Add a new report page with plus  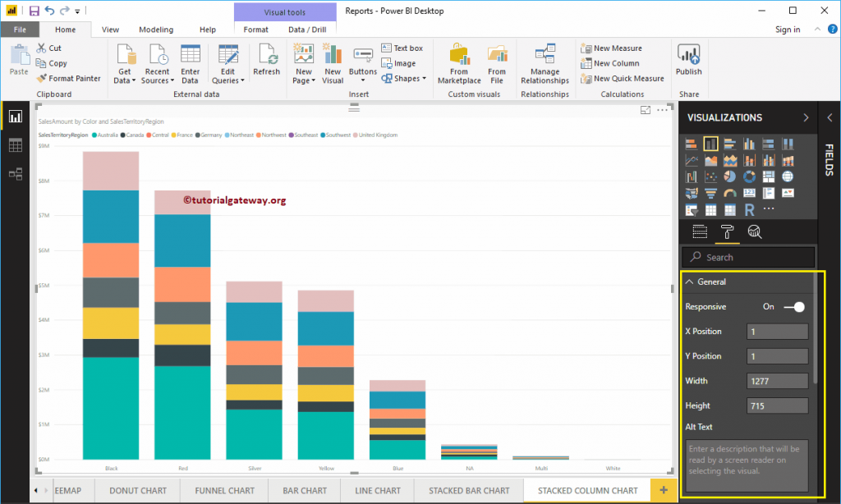663,490
